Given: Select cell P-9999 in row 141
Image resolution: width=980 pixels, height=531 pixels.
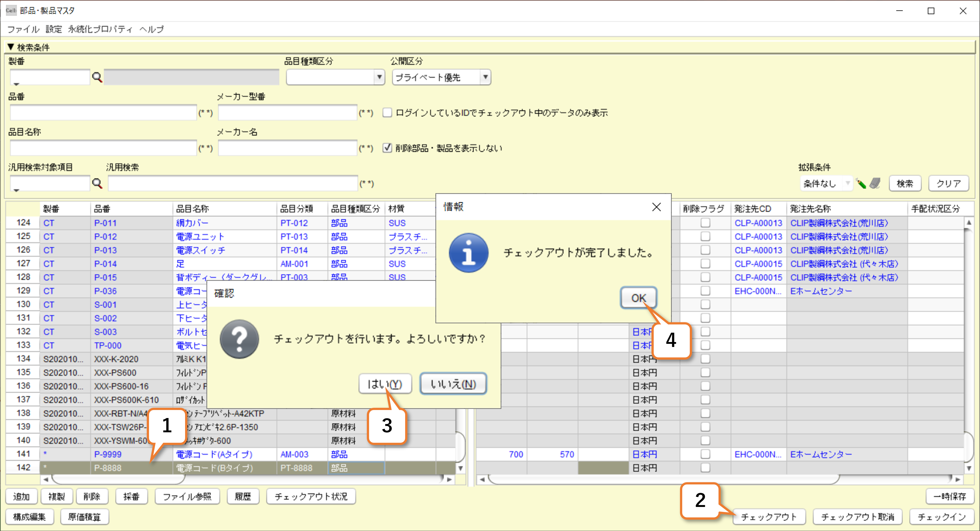Looking at the screenshot, I should click(x=131, y=454).
